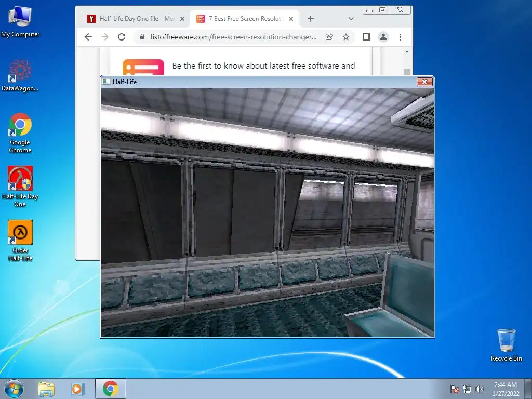Image resolution: width=532 pixels, height=399 pixels.
Task: Open the network tray icon
Action: [467, 389]
